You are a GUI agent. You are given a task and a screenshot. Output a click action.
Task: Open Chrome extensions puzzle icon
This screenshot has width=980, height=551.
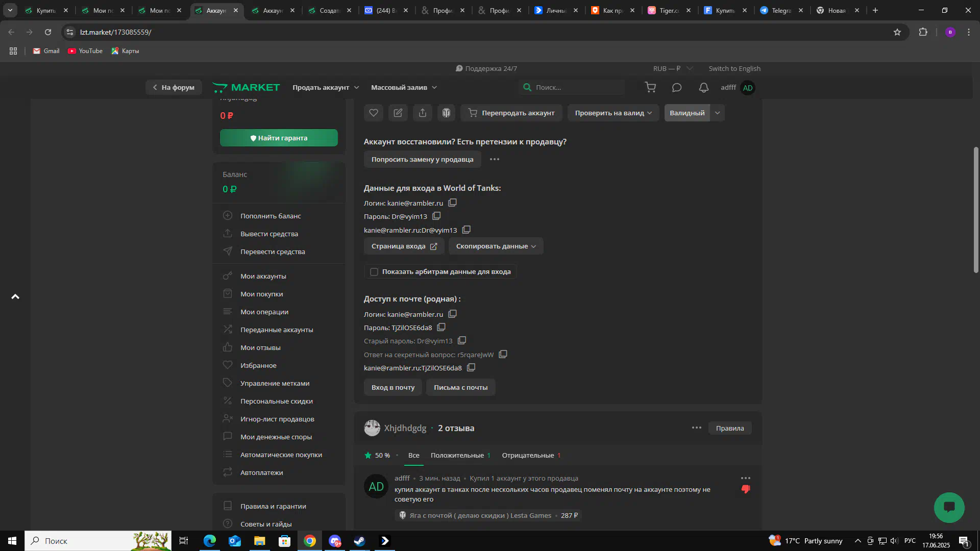(x=923, y=32)
